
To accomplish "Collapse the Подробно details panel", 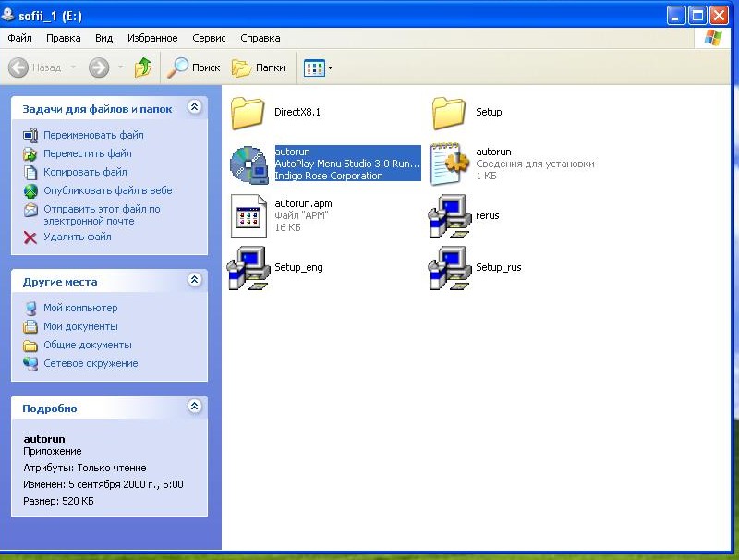I will (x=194, y=408).
